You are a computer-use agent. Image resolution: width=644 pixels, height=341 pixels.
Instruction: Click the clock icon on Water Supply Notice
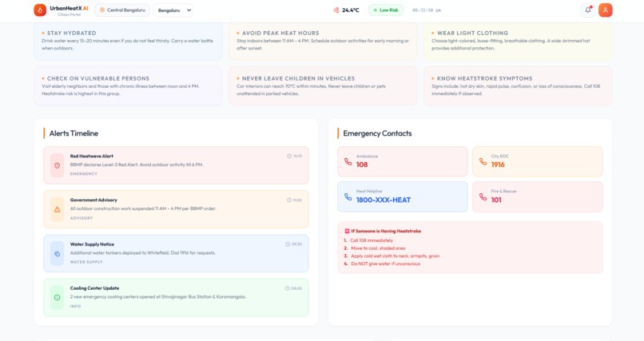pos(288,244)
